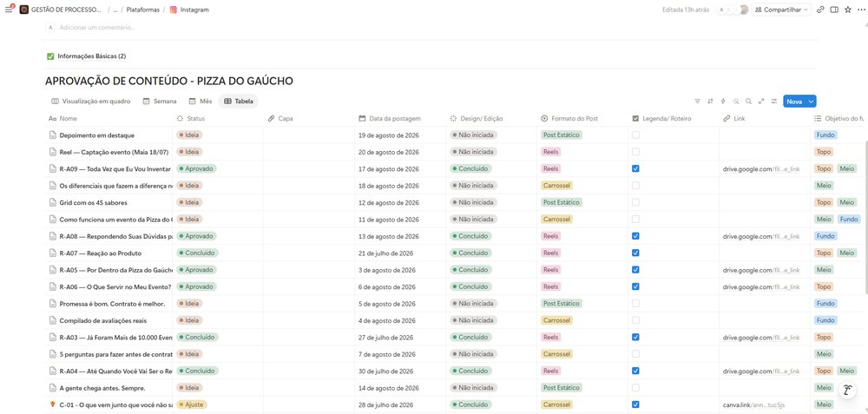
Task: Click the collaborator avatars group
Action: point(733,10)
